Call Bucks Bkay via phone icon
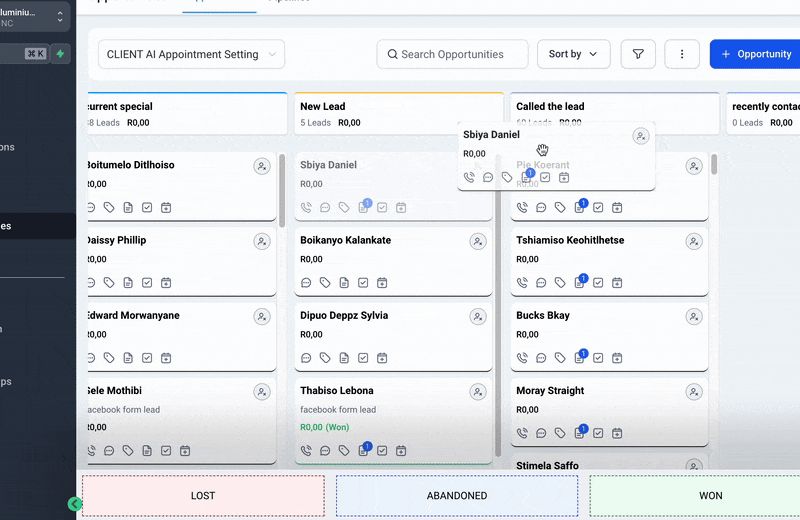 [x=522, y=358]
